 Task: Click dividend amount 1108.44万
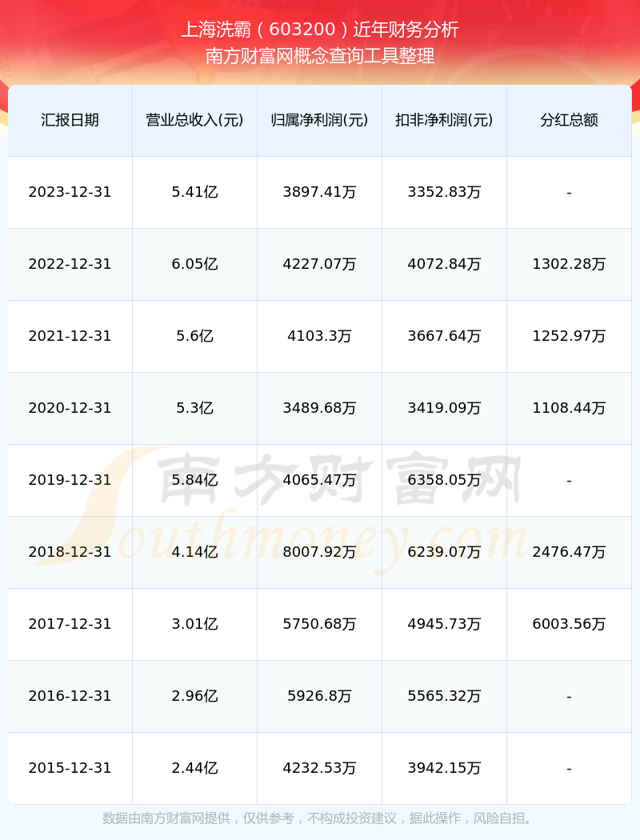point(570,408)
